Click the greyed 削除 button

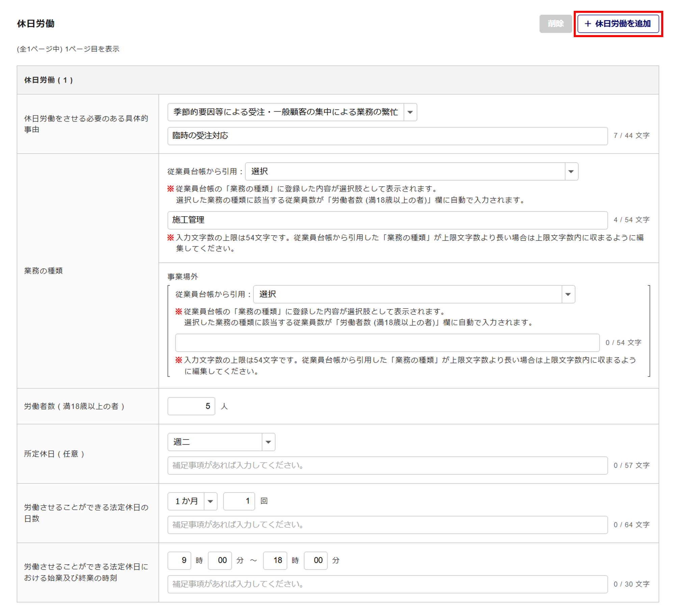click(x=555, y=24)
